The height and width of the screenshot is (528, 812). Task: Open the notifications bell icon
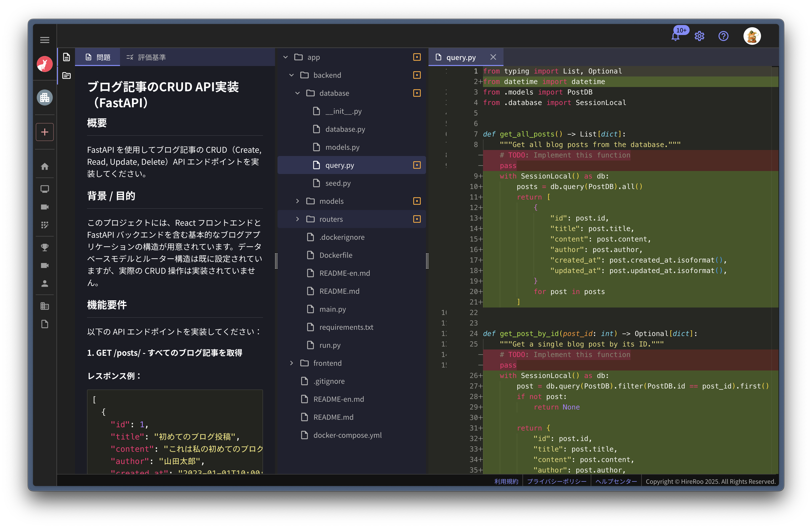675,36
